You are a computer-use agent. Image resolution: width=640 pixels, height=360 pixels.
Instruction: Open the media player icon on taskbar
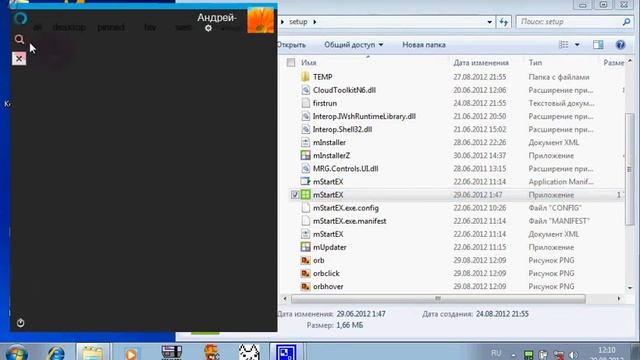click(x=131, y=353)
